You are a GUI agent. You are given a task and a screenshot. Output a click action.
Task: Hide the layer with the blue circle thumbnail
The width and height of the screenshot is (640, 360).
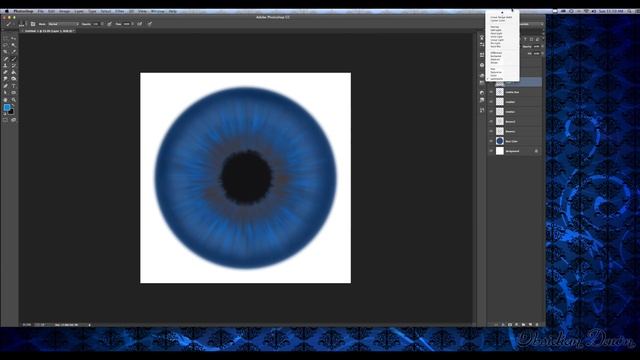tap(491, 141)
